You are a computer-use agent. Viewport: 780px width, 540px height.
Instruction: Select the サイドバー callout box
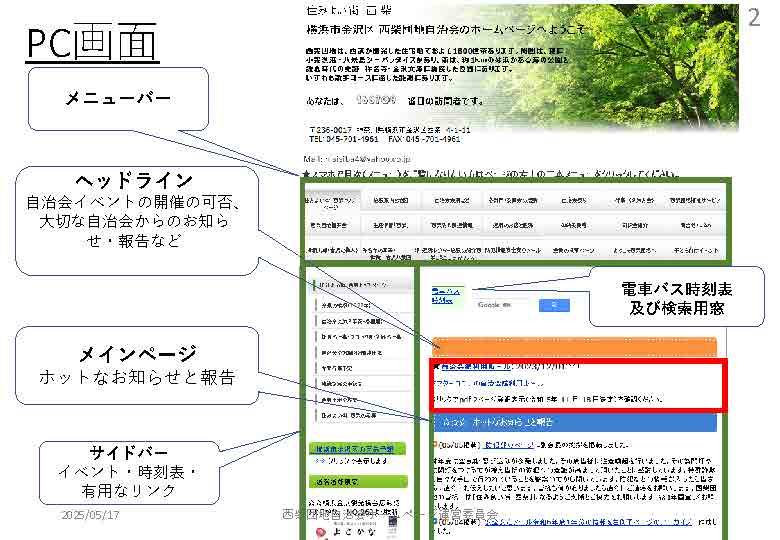pyautogui.click(x=117, y=471)
